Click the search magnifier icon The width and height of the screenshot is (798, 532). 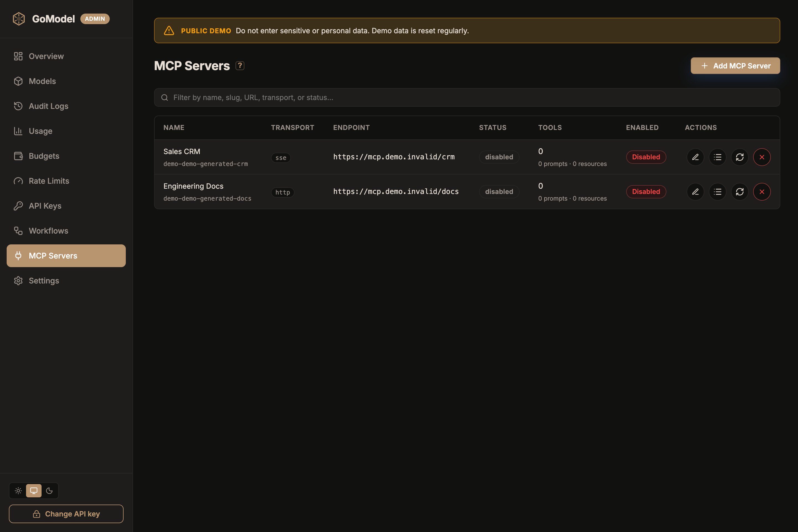pyautogui.click(x=165, y=98)
